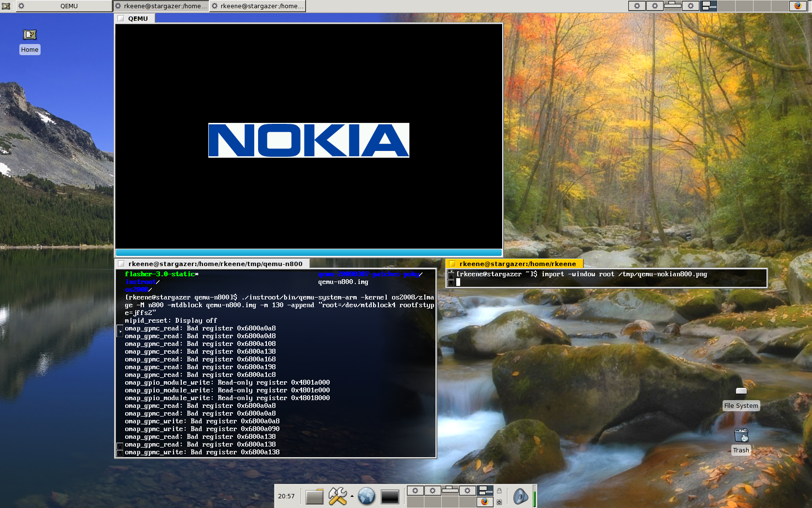Screen dimensions: 812x508
Task: Launch the web browser globe icon
Action: point(366,496)
